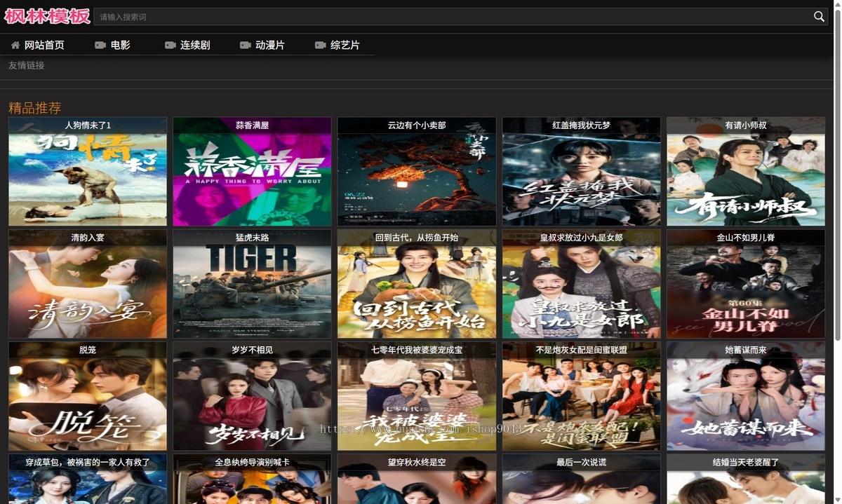Open the 云边有个小卖部 poster
The width and height of the screenshot is (842, 504).
tap(417, 171)
